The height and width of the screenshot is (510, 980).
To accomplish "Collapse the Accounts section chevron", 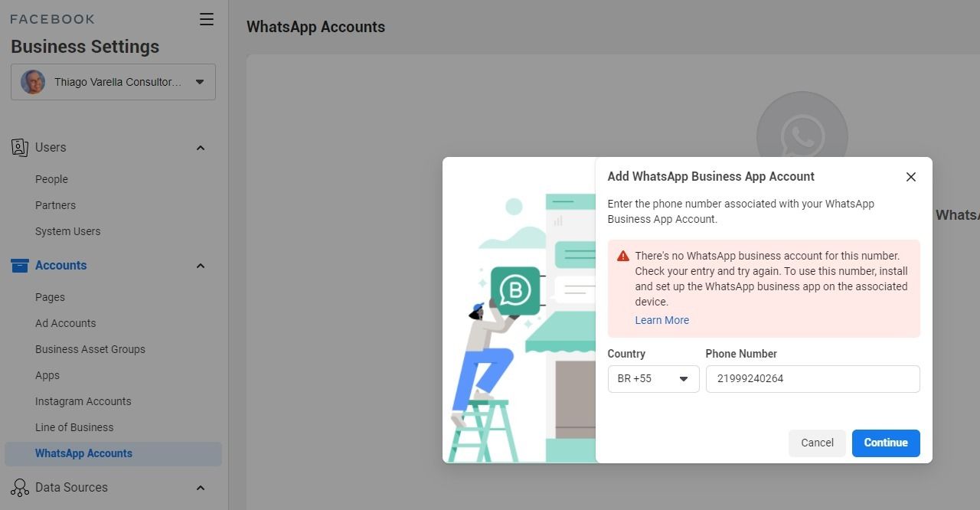I will click(201, 266).
